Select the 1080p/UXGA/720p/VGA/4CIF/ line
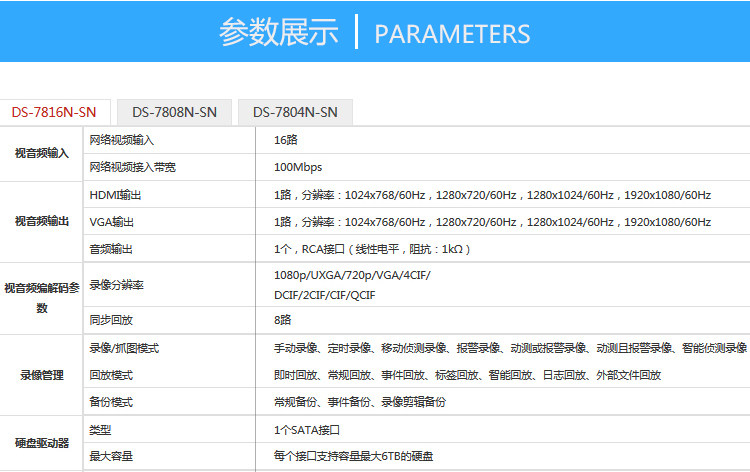Viewport: 750px width, 472px height. click(352, 275)
